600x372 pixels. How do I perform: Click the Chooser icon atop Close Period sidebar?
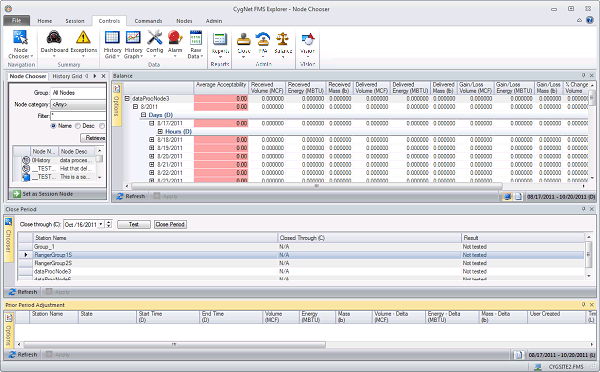[8, 222]
